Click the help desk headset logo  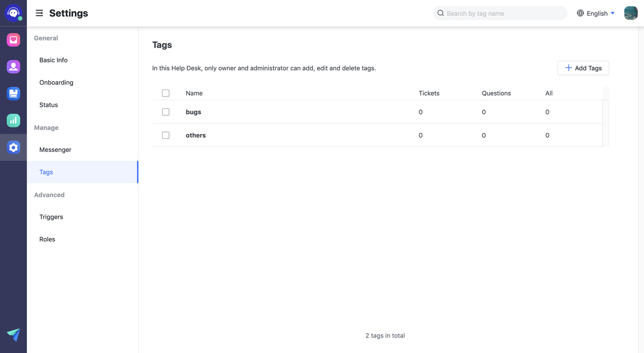point(13,13)
